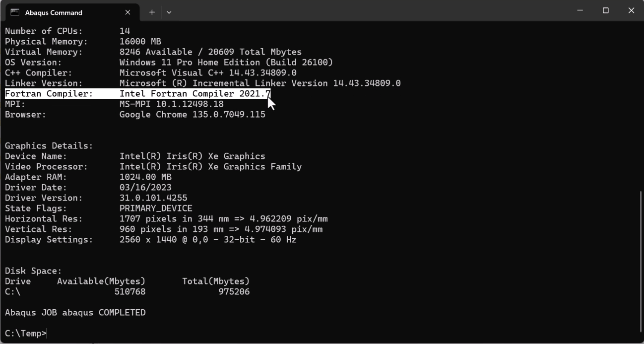Click the Graphics Details heading
The width and height of the screenshot is (644, 344).
pyautogui.click(x=49, y=146)
